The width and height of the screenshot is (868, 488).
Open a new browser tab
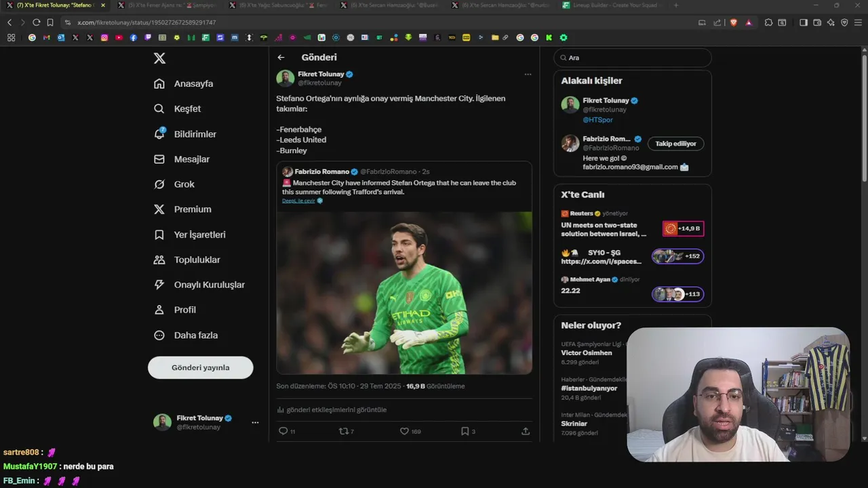pos(675,5)
